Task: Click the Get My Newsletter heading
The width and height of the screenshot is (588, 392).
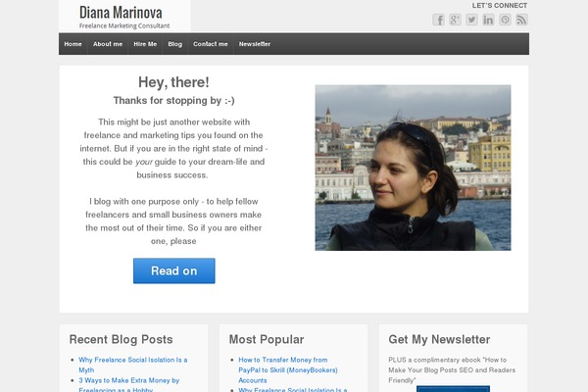Action: tap(439, 339)
